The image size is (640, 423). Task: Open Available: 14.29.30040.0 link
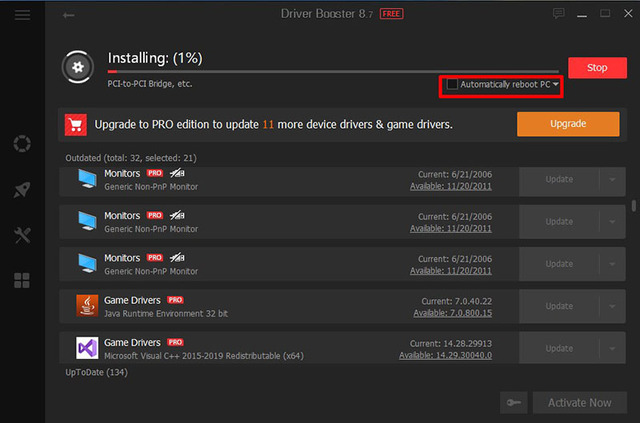(x=445, y=355)
